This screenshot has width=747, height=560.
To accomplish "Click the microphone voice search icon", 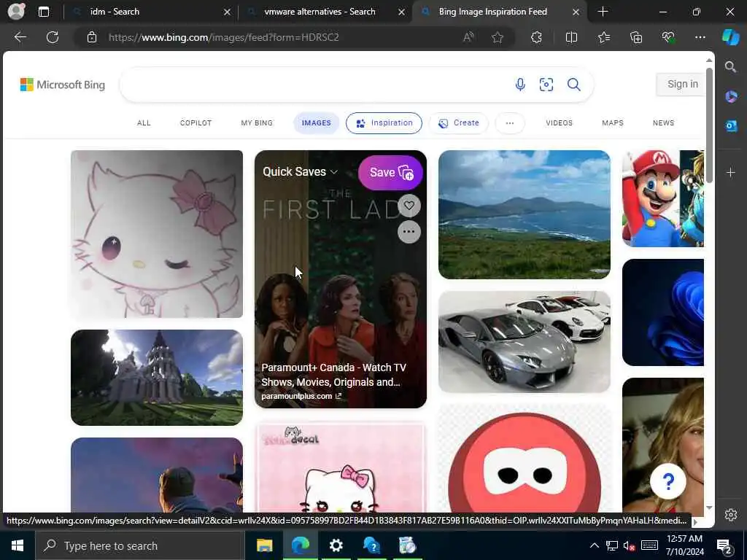I will coord(520,85).
